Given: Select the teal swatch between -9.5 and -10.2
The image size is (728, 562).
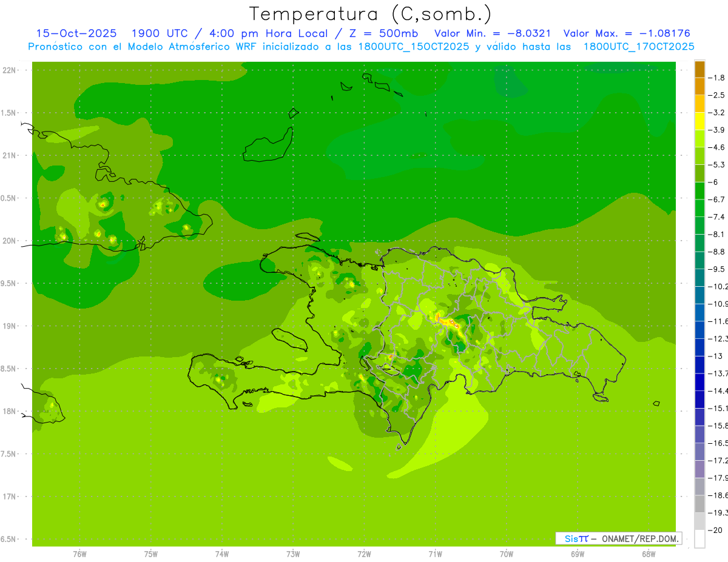Looking at the screenshot, I should click(699, 278).
